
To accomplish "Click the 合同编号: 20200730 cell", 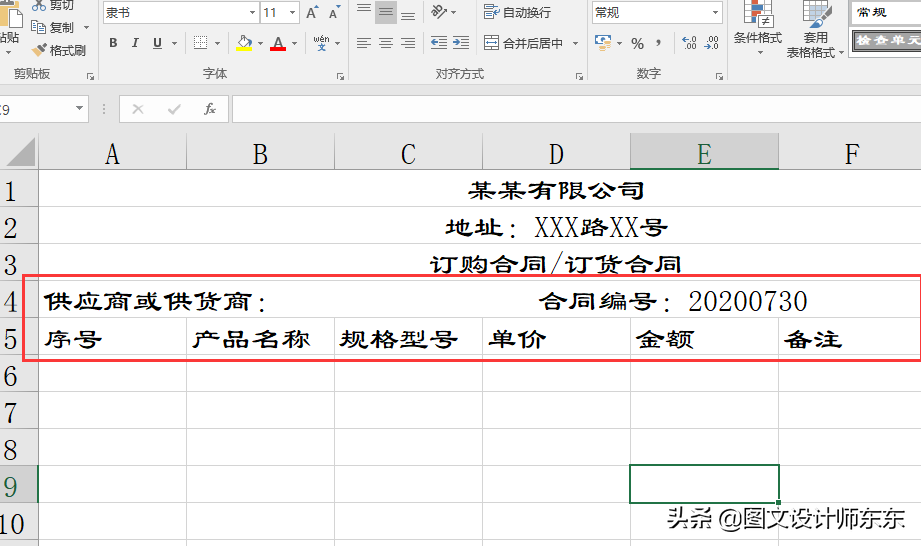I will [673, 301].
